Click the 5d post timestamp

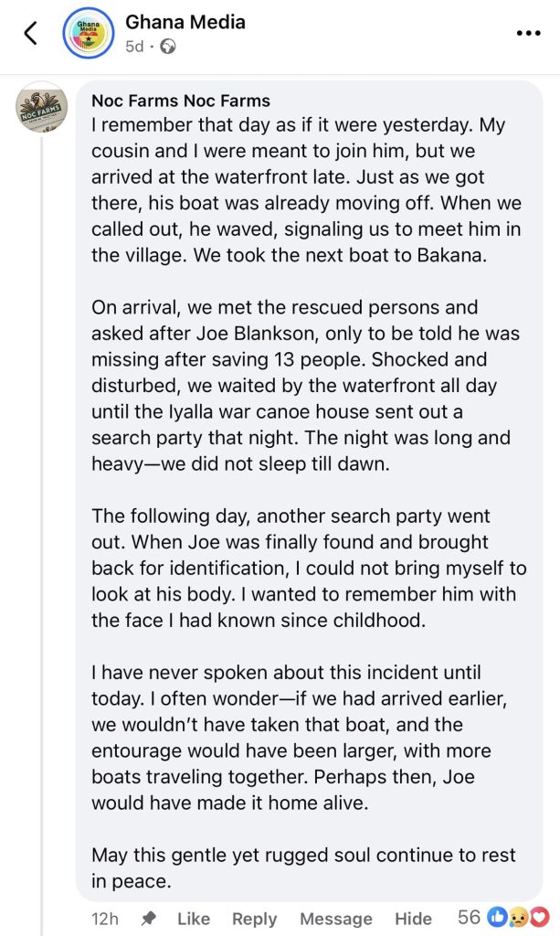point(134,47)
